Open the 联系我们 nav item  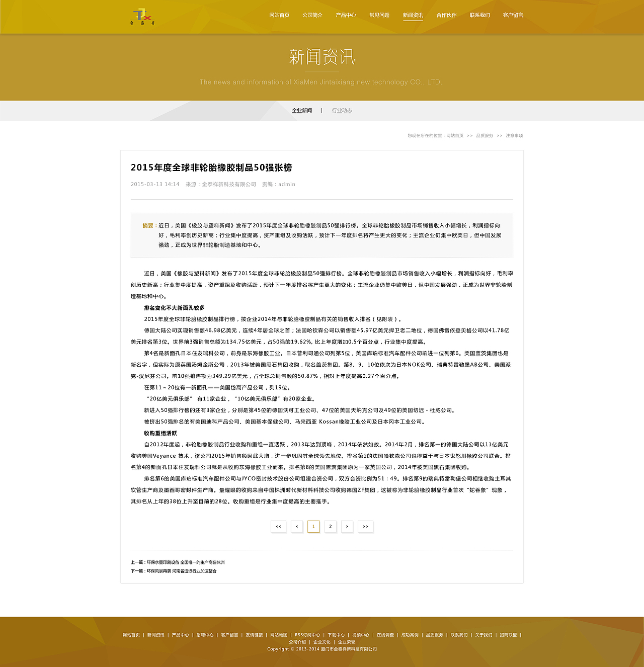pos(479,15)
